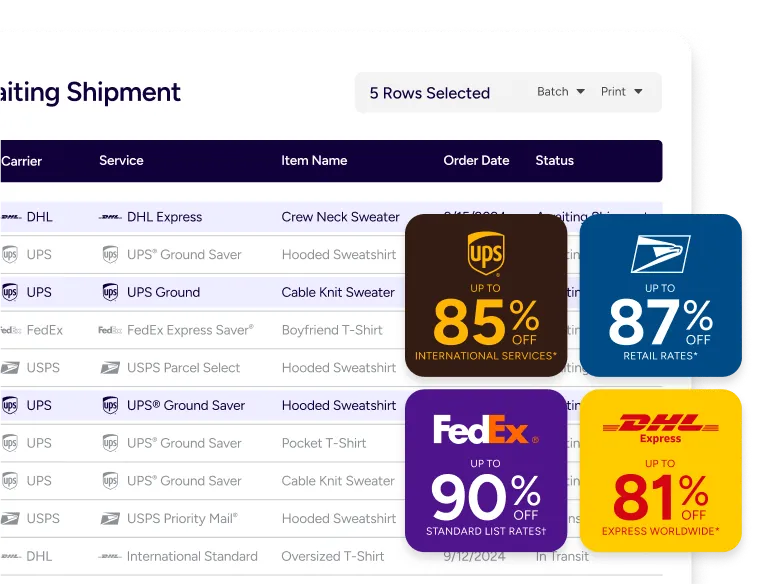
Task: Click the FedEx logo on purple card
Action: (485, 429)
